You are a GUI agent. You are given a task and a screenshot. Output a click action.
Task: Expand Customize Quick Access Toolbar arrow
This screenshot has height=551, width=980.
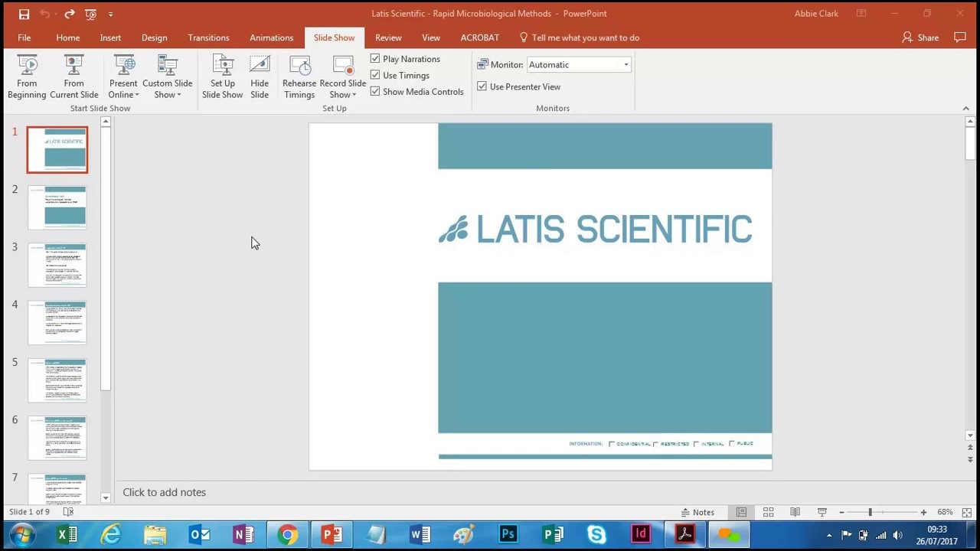tap(111, 14)
